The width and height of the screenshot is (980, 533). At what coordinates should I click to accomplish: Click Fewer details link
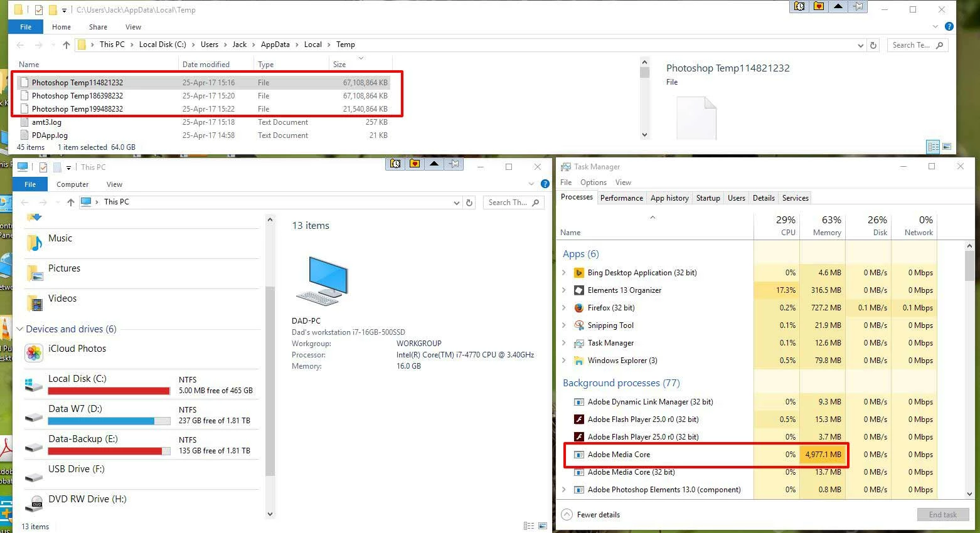tap(599, 515)
